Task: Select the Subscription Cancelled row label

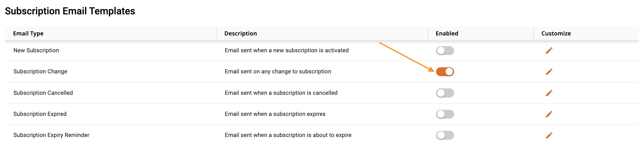Action: pyautogui.click(x=43, y=93)
